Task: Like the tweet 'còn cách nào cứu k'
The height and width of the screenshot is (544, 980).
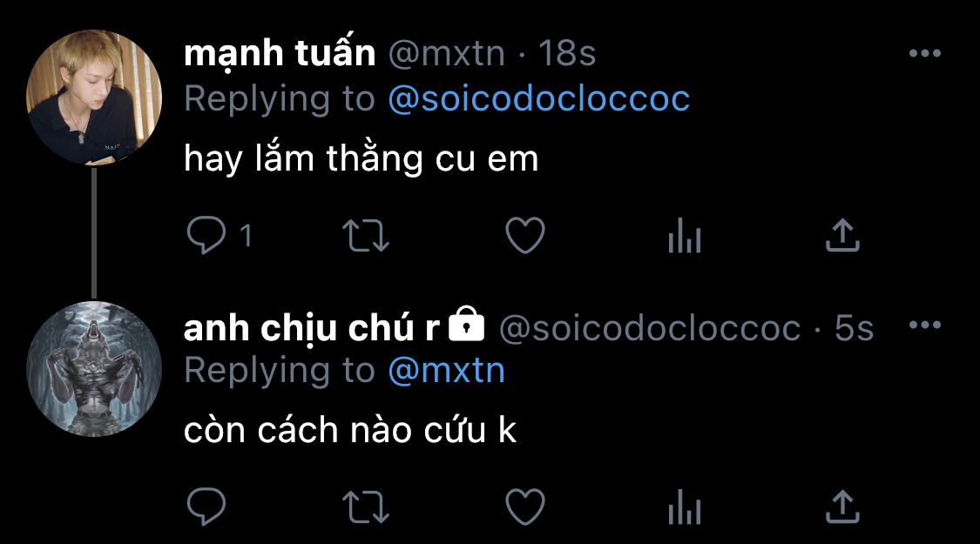Action: click(525, 507)
